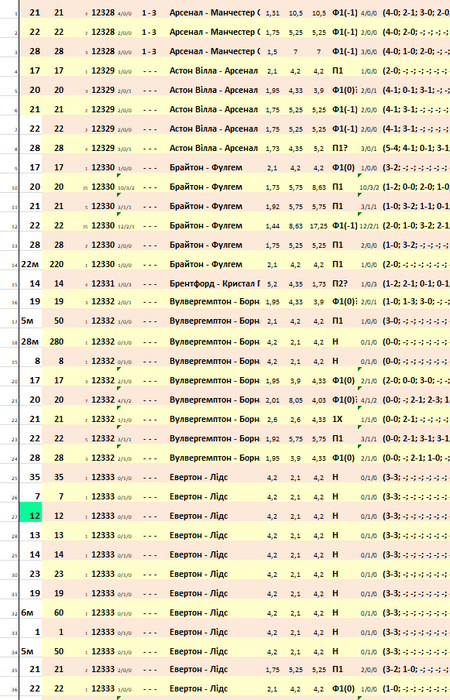Click 12333 in the 6м row

click(x=103, y=613)
